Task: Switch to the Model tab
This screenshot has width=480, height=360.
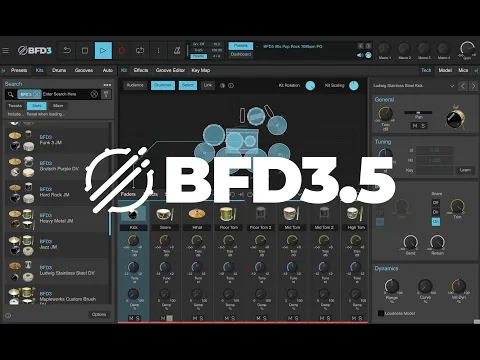Action: (x=445, y=70)
